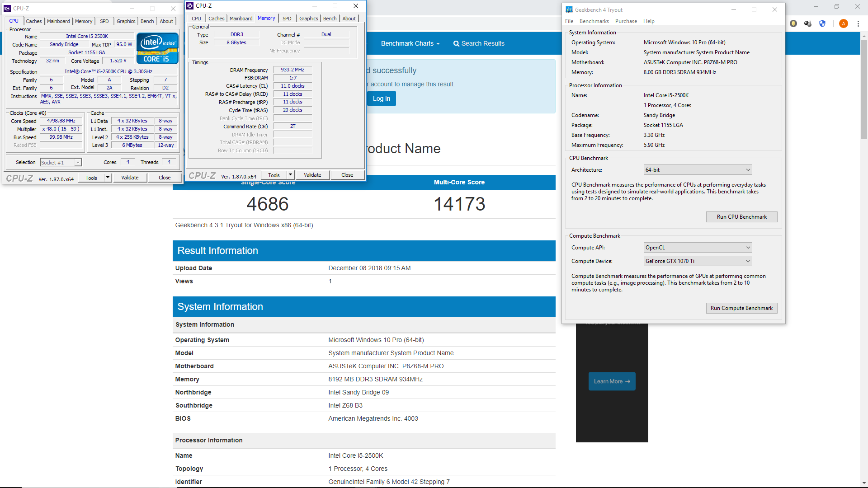
Task: Click Close button in memory CPU-Z window
Action: pos(347,175)
